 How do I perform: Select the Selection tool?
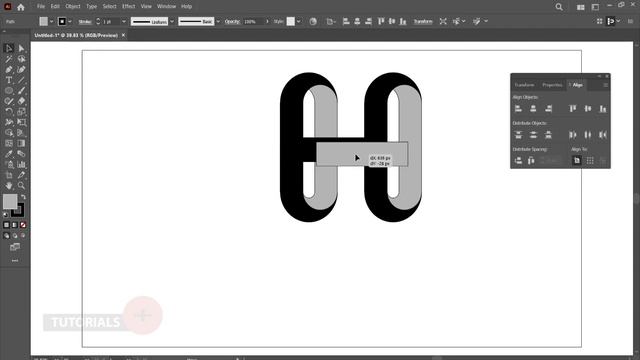(x=9, y=49)
